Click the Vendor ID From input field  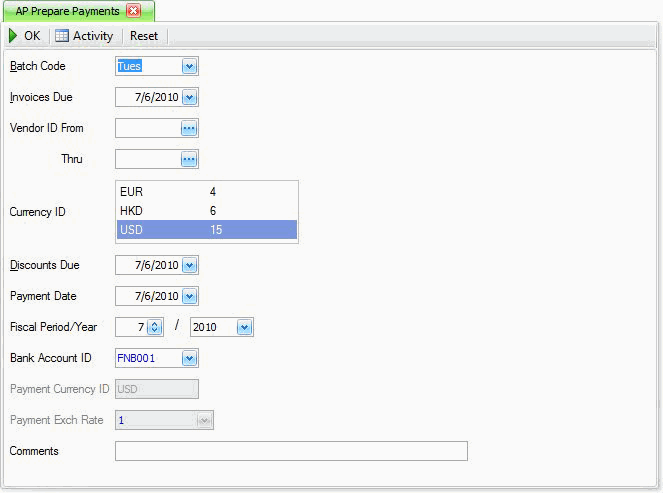pos(147,128)
